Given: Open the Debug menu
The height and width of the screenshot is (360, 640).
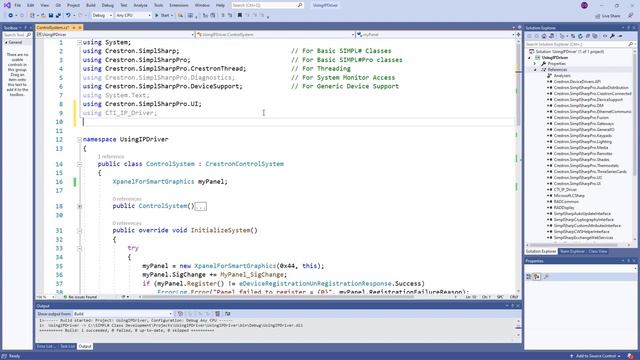Looking at the screenshot, I should (x=108, y=5).
